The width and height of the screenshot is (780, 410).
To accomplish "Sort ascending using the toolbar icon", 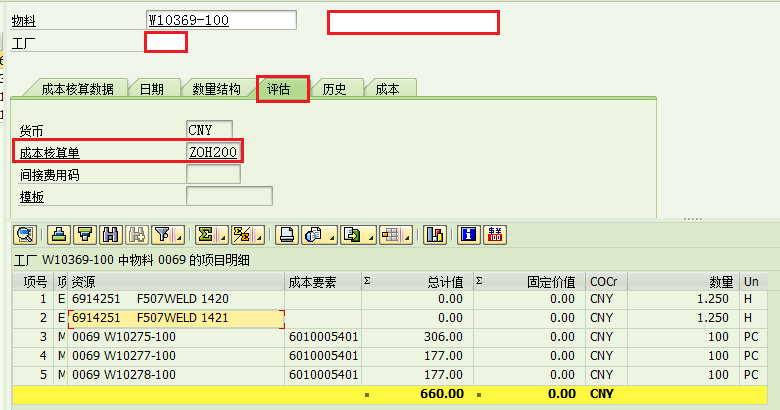I will tap(59, 234).
